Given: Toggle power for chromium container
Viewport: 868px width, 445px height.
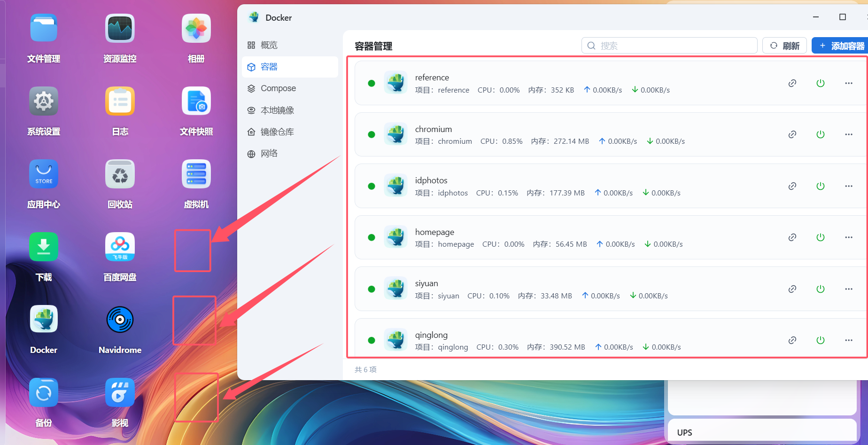Looking at the screenshot, I should [821, 134].
